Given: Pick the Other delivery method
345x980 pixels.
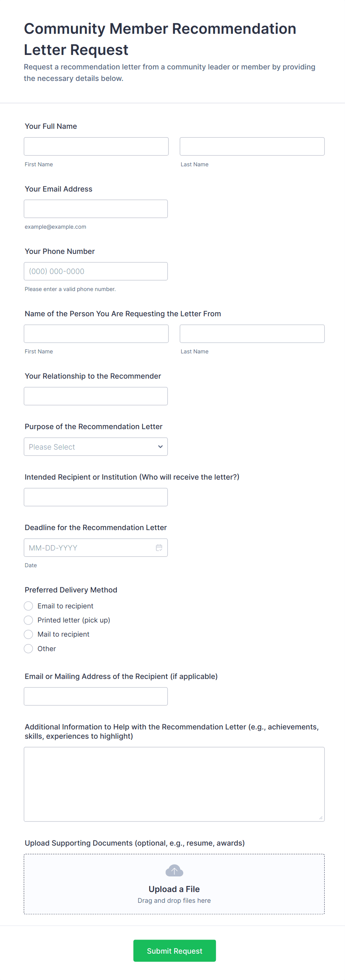Looking at the screenshot, I should click(x=29, y=648).
